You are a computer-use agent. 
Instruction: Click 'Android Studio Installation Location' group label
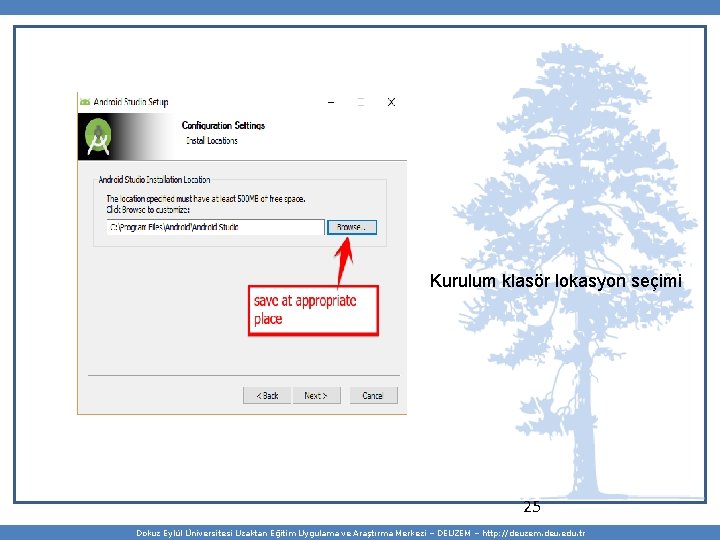tap(154, 180)
